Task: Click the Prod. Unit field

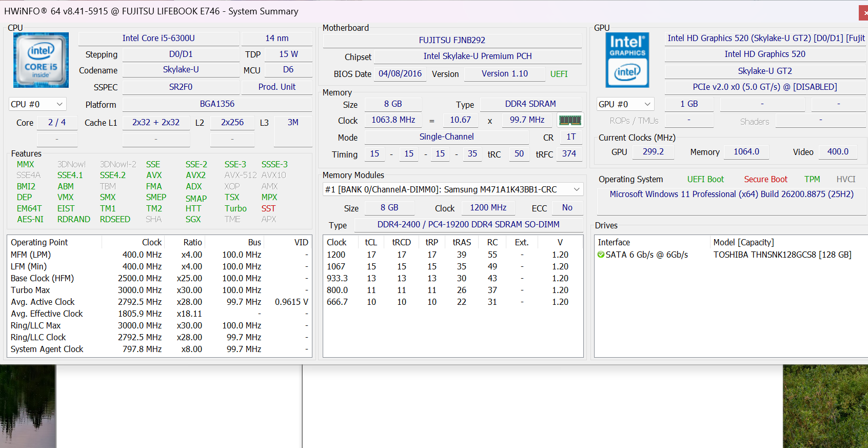Action: pos(277,87)
